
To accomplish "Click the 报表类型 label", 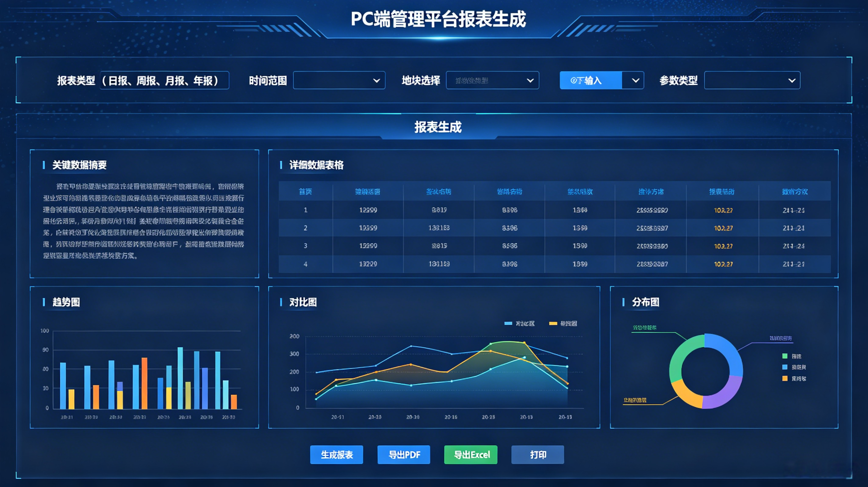I will (76, 81).
